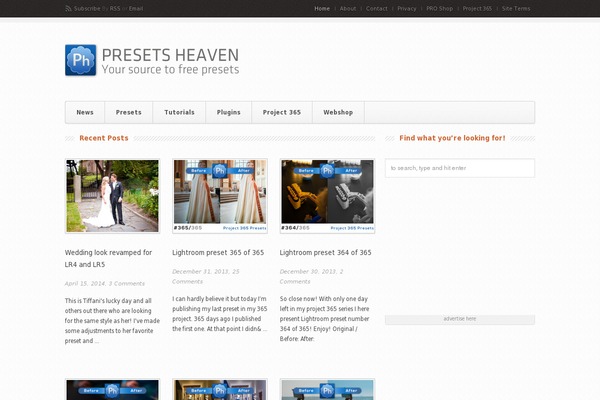Screen dimensions: 600x400
Task: Open the #364/365 preset thumbnail
Action: coord(328,196)
